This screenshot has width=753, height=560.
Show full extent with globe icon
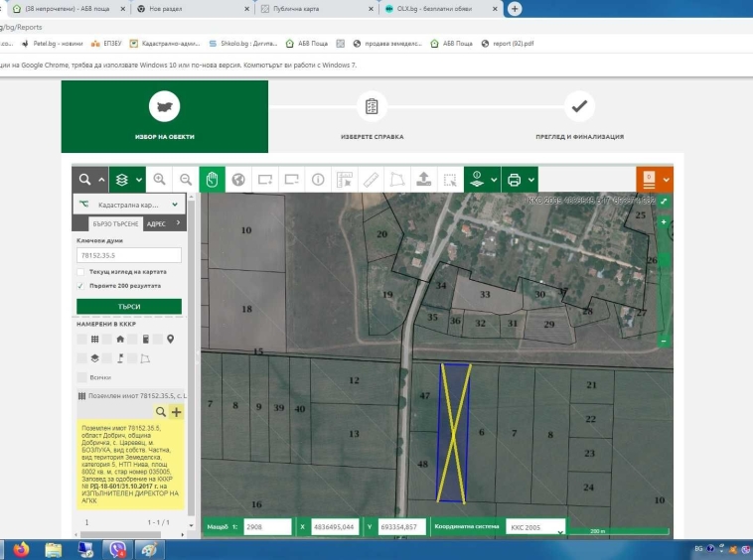point(238,180)
